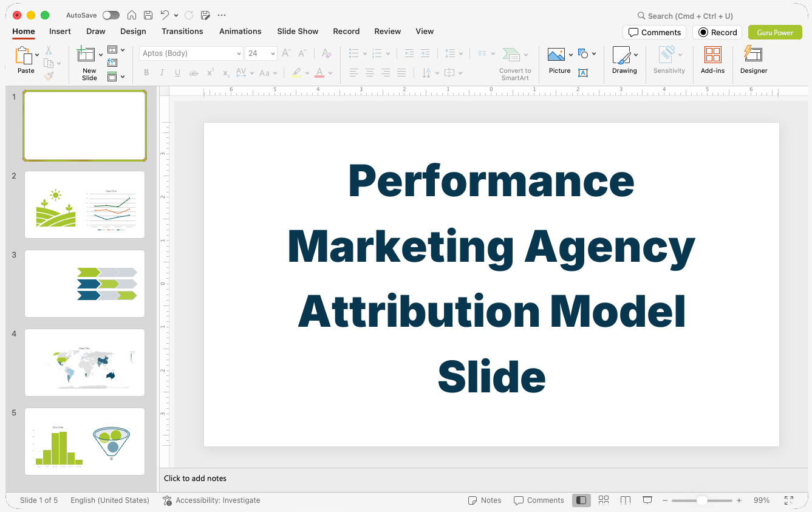The image size is (812, 512).
Task: Open the Add-ins button
Action: tap(712, 61)
